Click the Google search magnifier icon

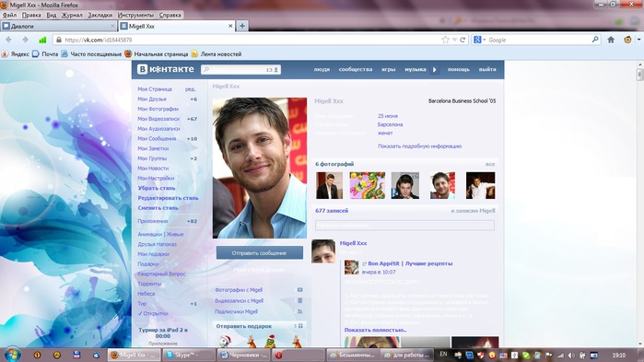(595, 40)
